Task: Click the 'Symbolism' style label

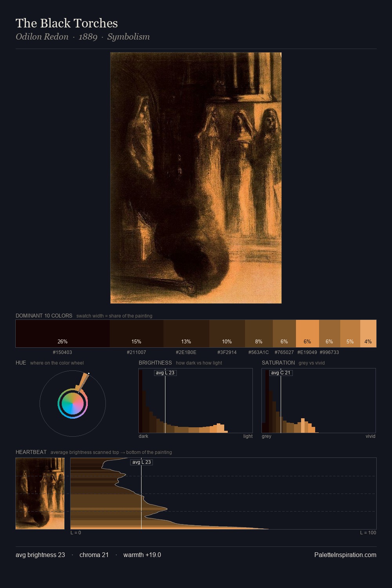Action: pos(129,37)
